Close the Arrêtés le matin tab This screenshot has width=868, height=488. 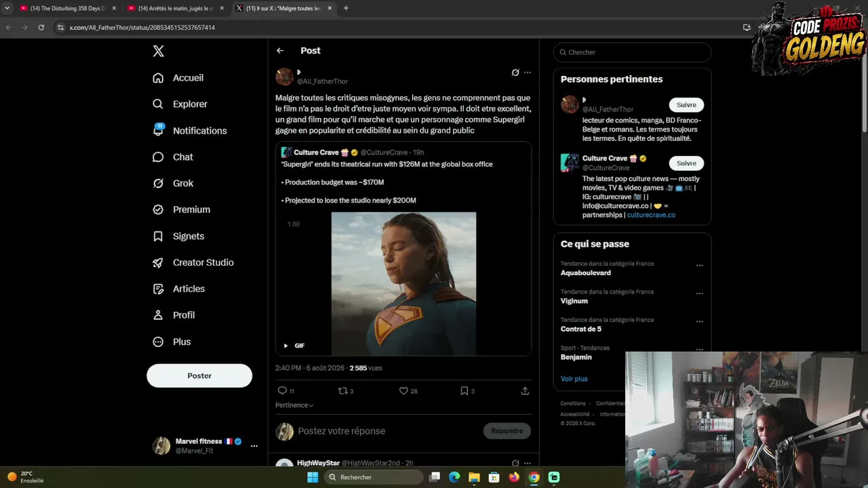click(x=222, y=8)
